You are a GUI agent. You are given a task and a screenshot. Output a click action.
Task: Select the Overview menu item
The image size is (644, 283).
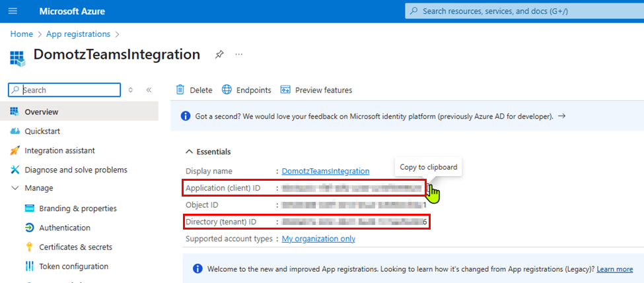79,111
